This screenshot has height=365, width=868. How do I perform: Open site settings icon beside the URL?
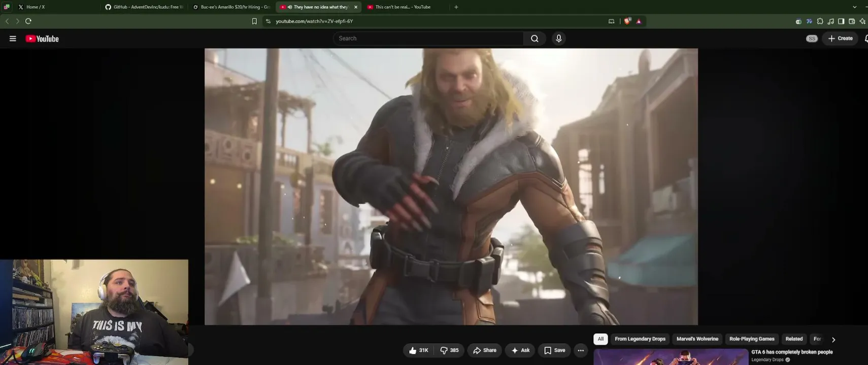click(x=268, y=21)
